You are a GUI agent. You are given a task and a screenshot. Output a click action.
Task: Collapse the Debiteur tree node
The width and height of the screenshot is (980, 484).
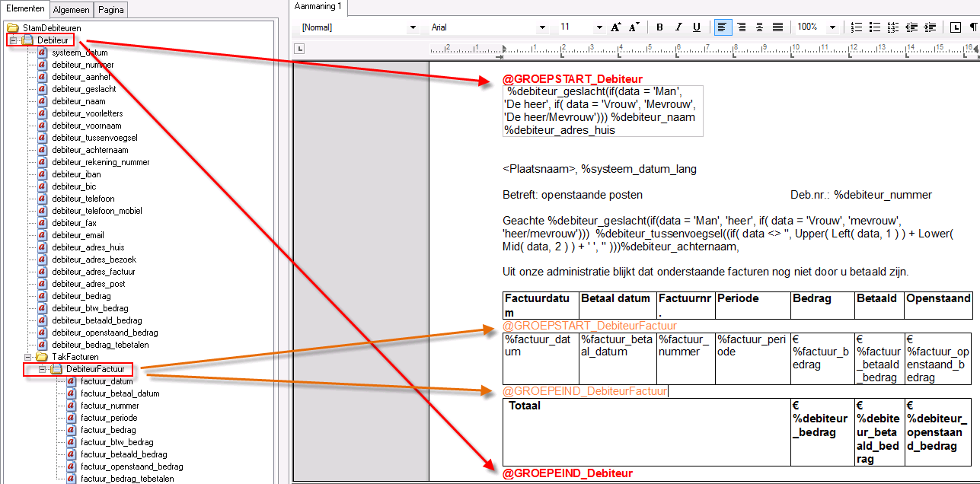click(13, 40)
